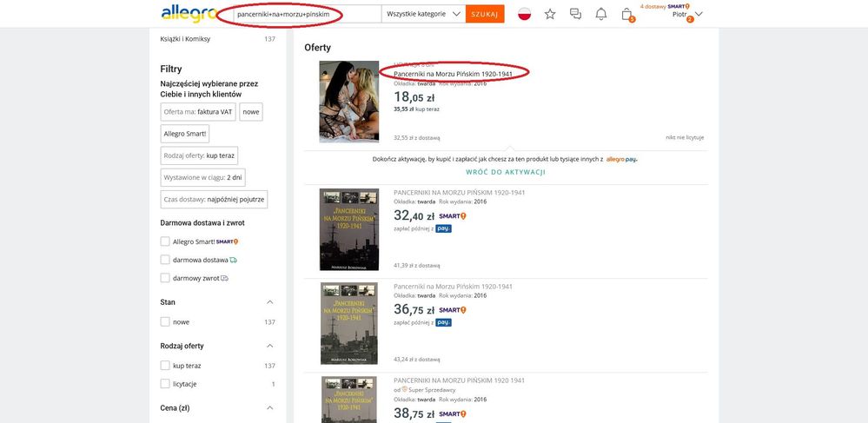Select the Książki i Komiksy category
Screen dimensions: 868x423
(185, 39)
